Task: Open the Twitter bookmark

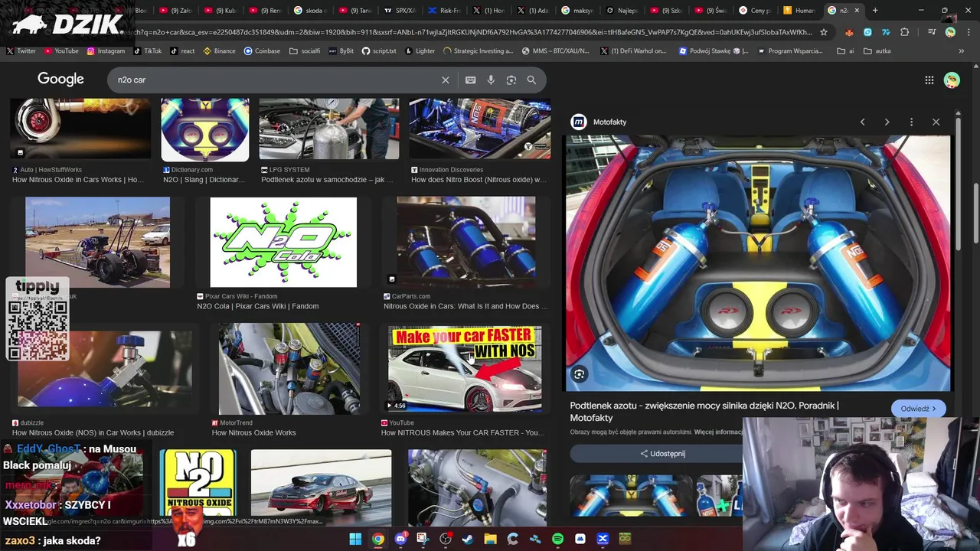Action: click(21, 51)
